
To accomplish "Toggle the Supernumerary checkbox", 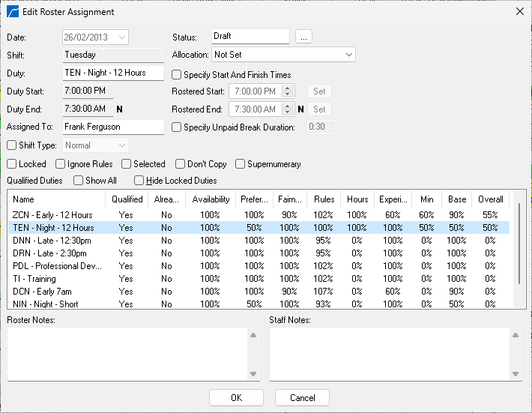I will point(241,164).
